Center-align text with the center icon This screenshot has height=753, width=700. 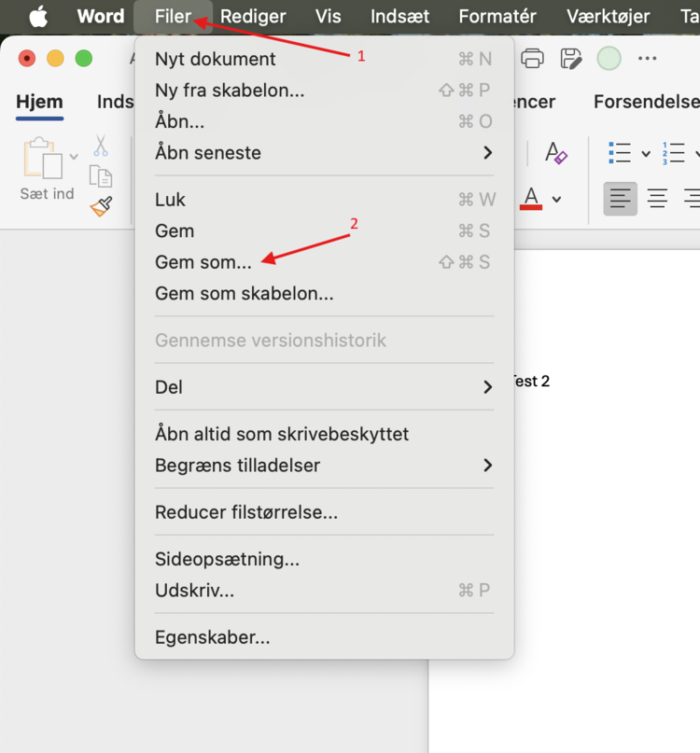coord(658,199)
